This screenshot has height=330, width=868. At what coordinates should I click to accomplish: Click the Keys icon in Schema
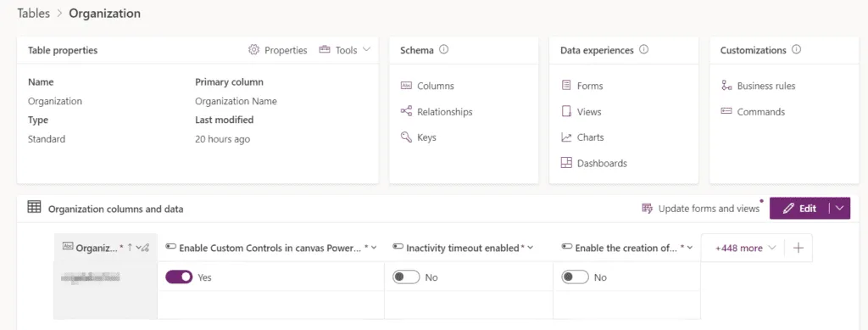click(x=406, y=137)
